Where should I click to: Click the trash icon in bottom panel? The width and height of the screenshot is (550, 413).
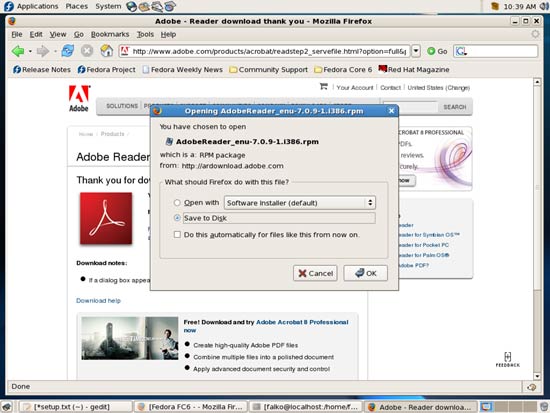click(x=544, y=407)
